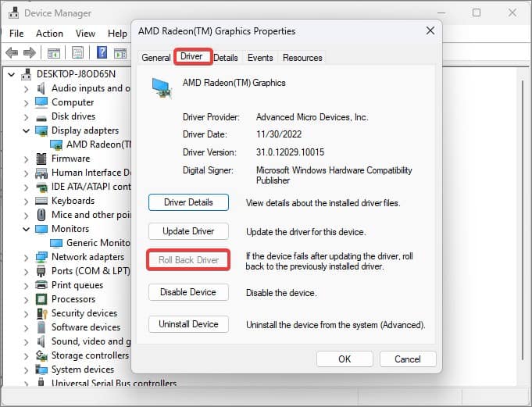Click the Show/Hide Console Tree toolbar icon
Image resolution: width=532 pixels, height=407 pixels.
tap(54, 53)
